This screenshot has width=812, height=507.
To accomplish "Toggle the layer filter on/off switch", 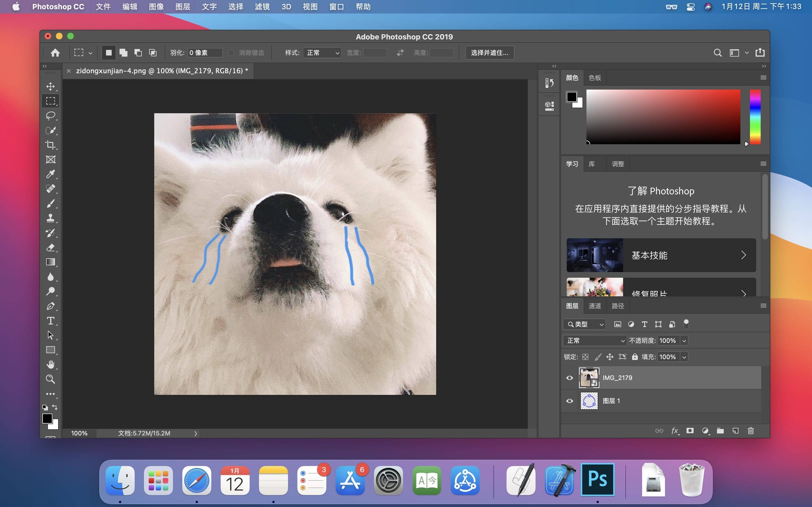I will pos(686,324).
